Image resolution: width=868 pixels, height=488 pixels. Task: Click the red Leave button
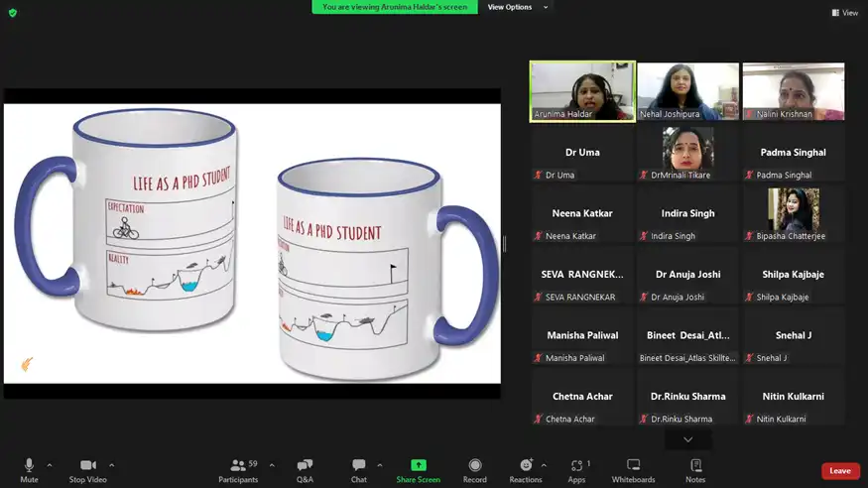point(839,470)
